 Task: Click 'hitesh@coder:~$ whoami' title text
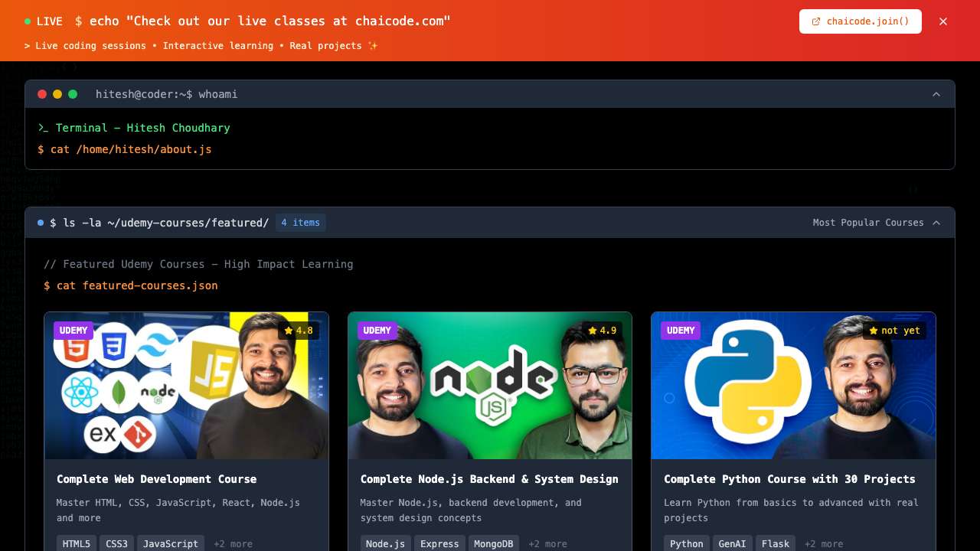(167, 94)
